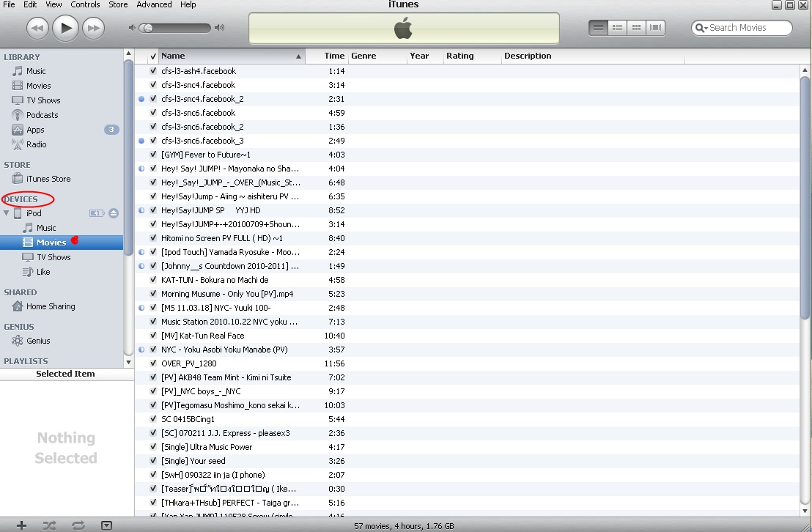This screenshot has width=812, height=532.
Task: Uncheck Morning Musume - Only You
Action: pyautogui.click(x=153, y=294)
